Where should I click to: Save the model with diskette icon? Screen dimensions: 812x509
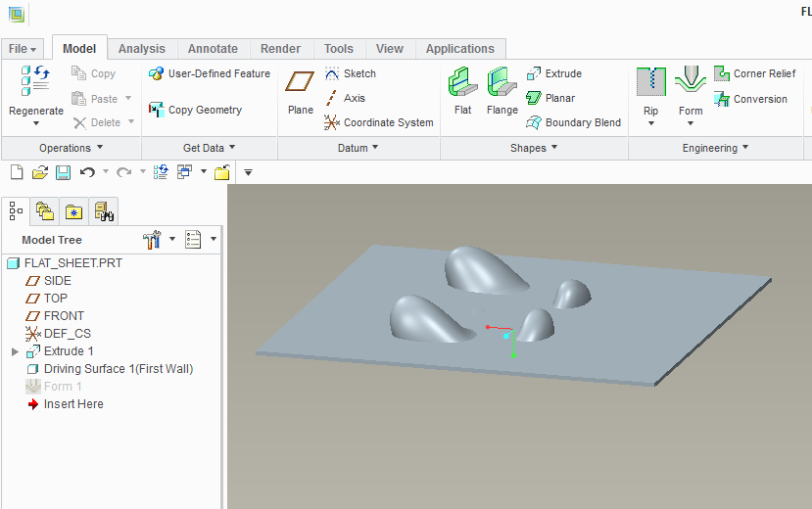pyautogui.click(x=64, y=172)
